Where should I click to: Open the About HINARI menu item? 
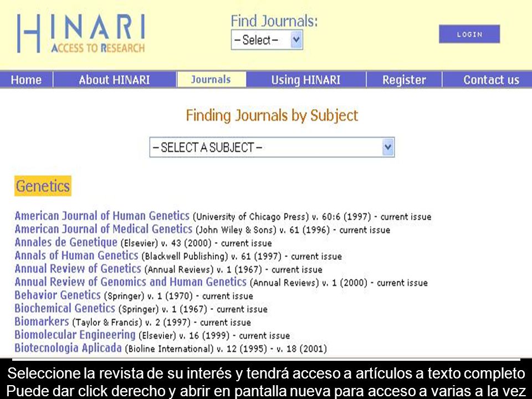pyautogui.click(x=114, y=80)
